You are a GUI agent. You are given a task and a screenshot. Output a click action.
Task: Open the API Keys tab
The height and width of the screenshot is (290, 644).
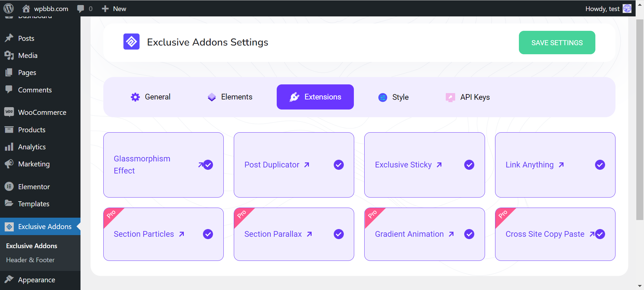click(x=468, y=97)
